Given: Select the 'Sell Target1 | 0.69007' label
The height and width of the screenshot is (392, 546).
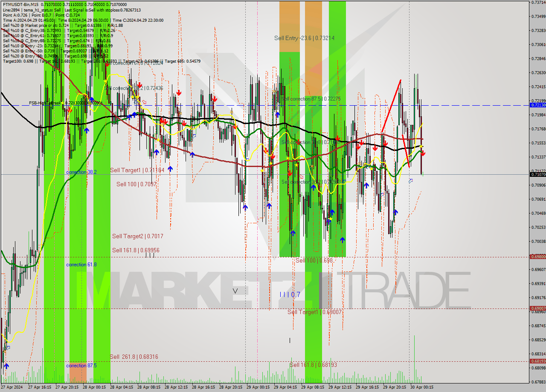Looking at the screenshot, I should coord(315,312).
